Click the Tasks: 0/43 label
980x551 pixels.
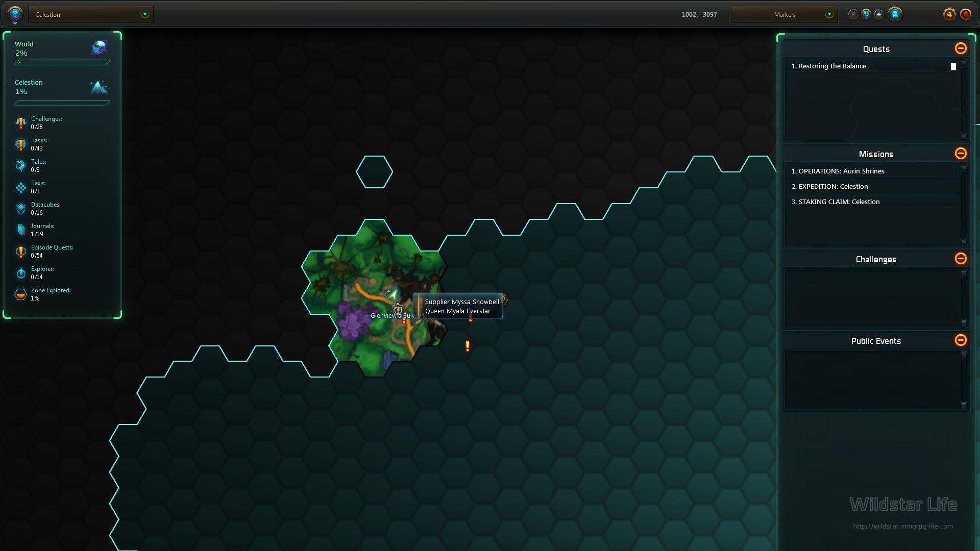39,144
